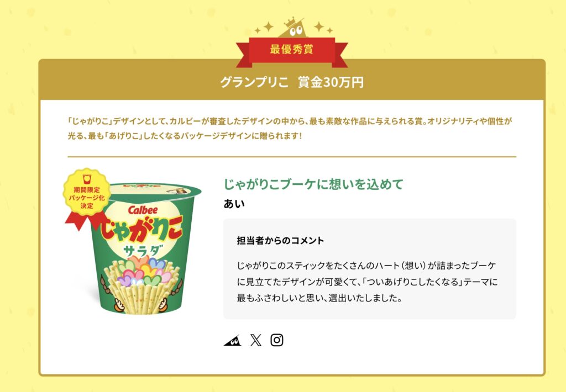Viewport: 566px width, 392px height.
Task: Click the crowned mascot icon above the ribbon
Action: click(293, 27)
